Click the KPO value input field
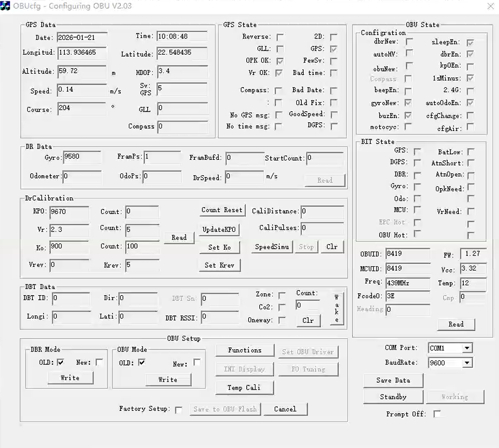Viewport: 499px width, 448px height. (x=69, y=213)
